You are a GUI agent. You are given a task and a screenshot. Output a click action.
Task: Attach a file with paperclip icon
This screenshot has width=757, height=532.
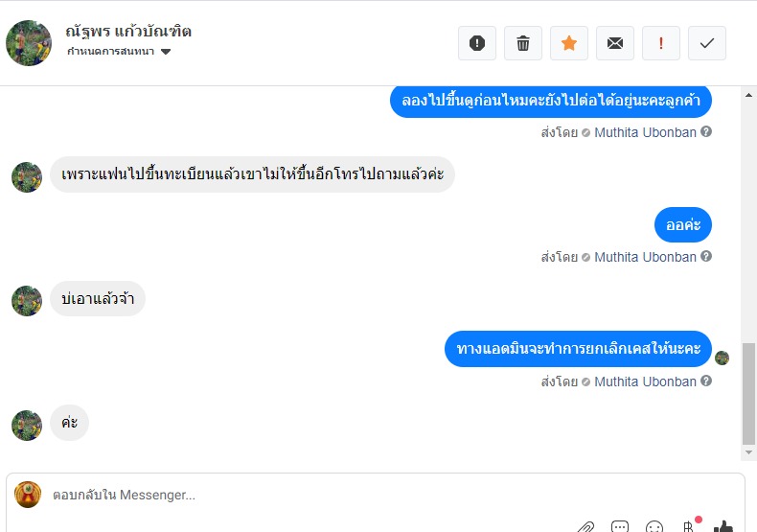[x=585, y=526]
